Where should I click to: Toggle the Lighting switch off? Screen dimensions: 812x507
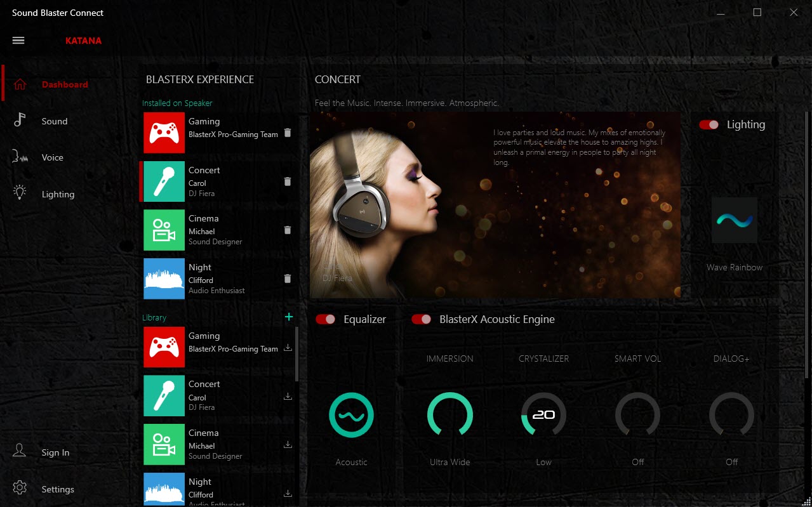coord(709,124)
